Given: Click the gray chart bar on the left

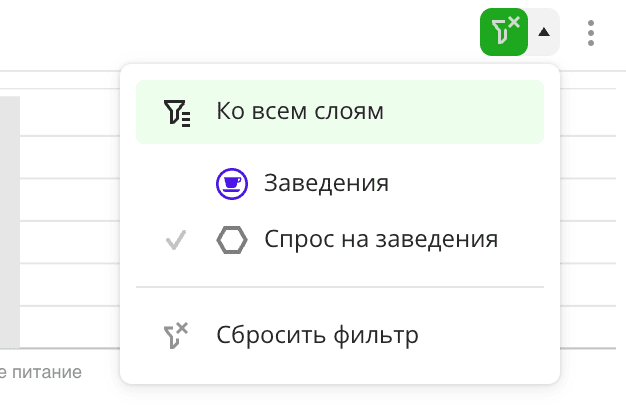Looking at the screenshot, I should click(x=9, y=220).
